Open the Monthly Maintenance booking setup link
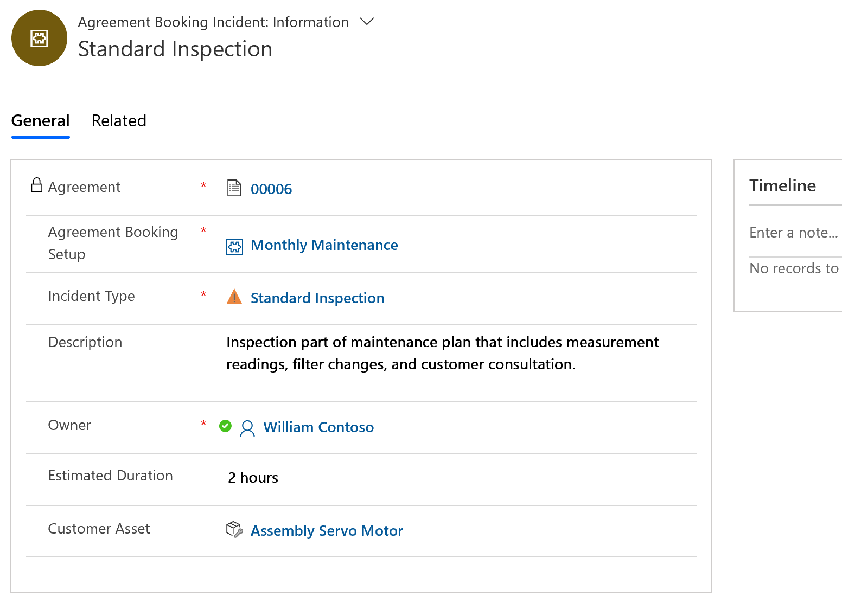 click(x=324, y=245)
